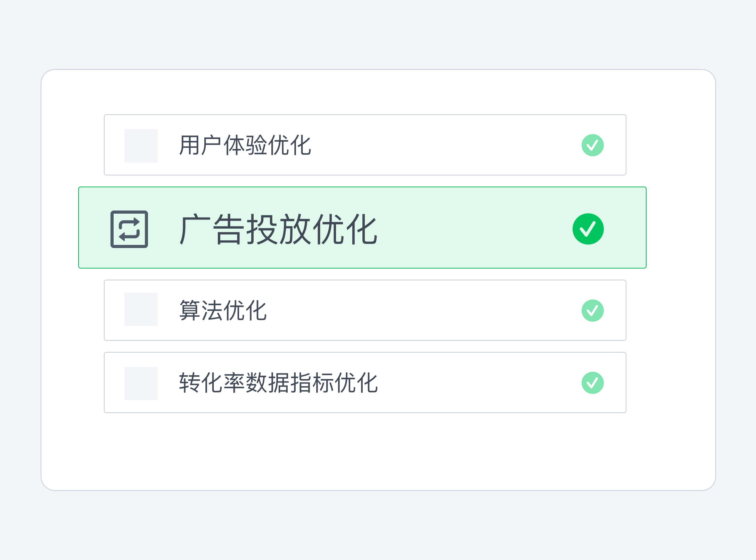The height and width of the screenshot is (560, 756).
Task: Select the 用户体验优化 label text
Action: click(x=245, y=145)
